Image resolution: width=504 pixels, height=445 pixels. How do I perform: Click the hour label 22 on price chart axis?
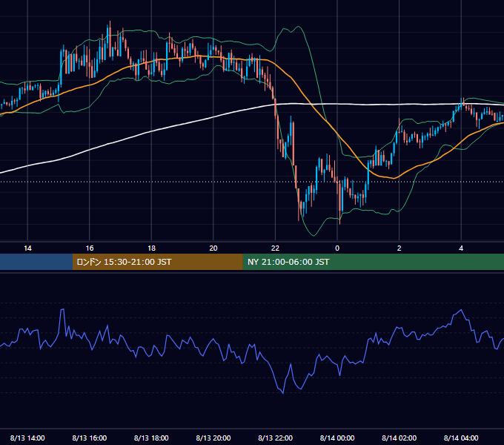point(276,248)
